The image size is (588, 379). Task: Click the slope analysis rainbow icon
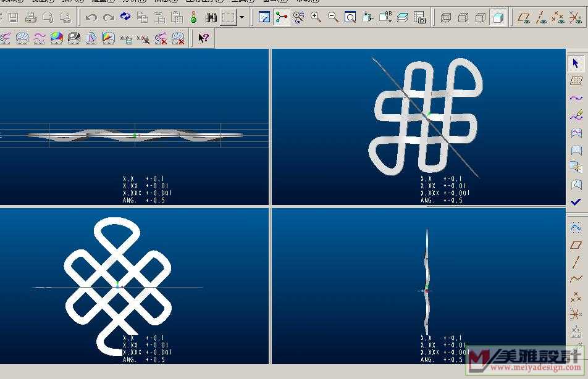pos(108,38)
